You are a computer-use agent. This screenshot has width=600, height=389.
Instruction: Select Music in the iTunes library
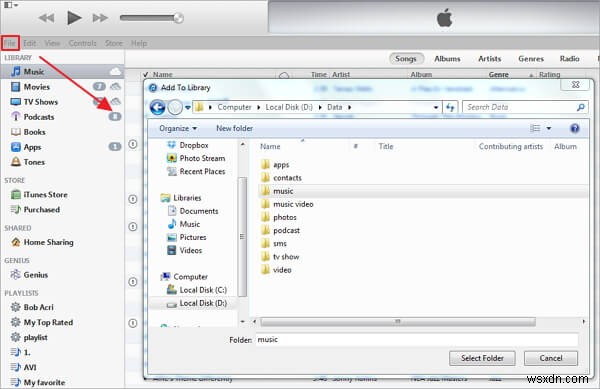pos(62,72)
